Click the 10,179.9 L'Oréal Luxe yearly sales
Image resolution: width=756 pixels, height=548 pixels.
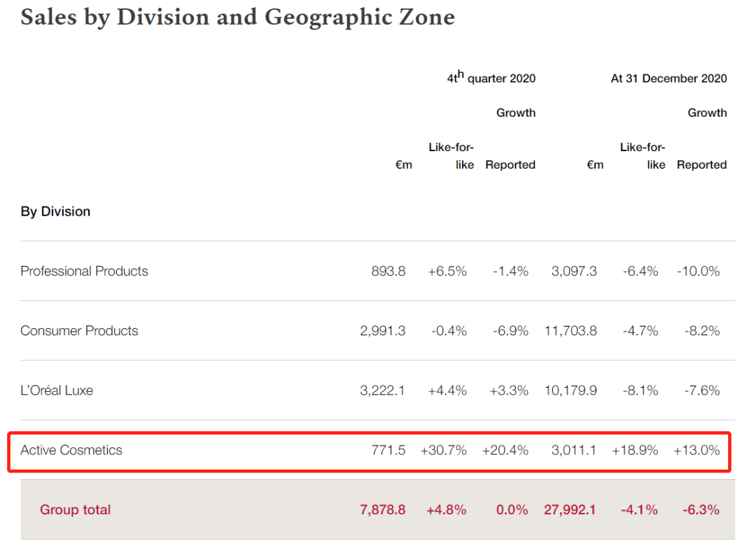pyautogui.click(x=571, y=391)
